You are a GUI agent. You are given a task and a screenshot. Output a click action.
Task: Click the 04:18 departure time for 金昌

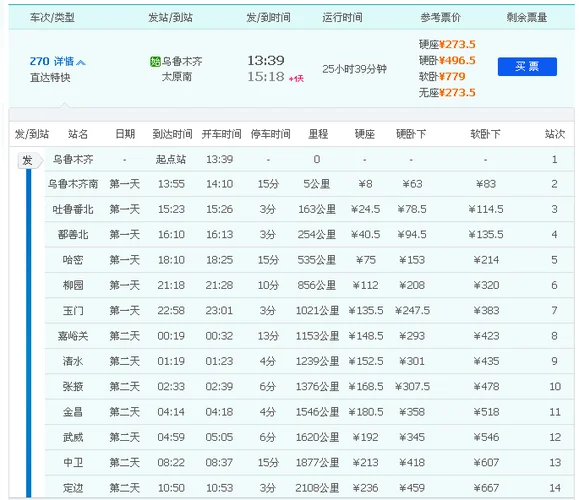tap(219, 412)
